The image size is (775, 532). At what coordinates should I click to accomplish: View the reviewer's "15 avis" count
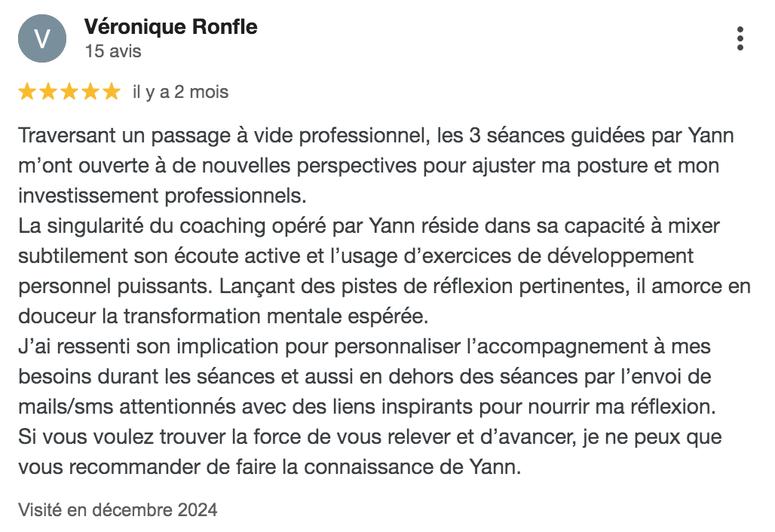click(x=113, y=51)
